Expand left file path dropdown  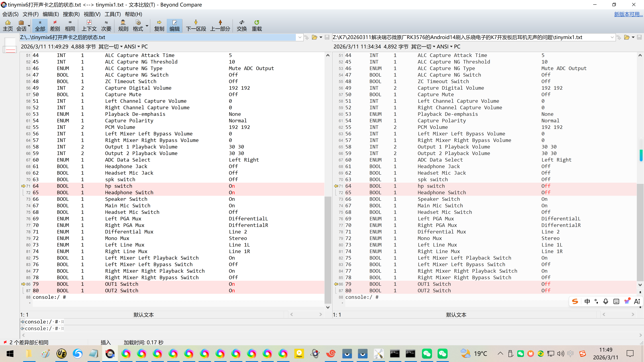tap(300, 38)
